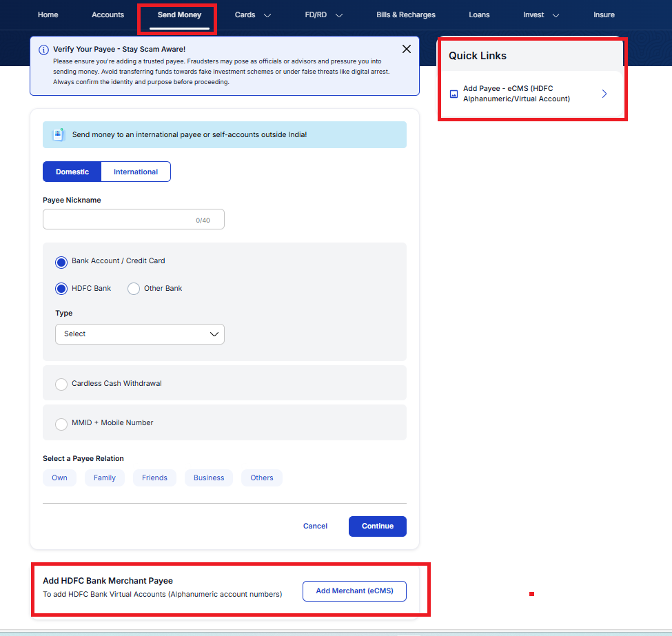Switch to the International tab

point(135,172)
